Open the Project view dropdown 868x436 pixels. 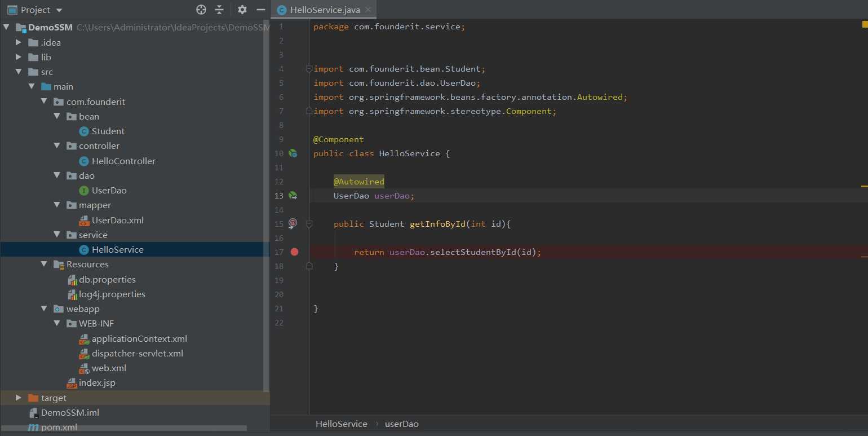[59, 10]
